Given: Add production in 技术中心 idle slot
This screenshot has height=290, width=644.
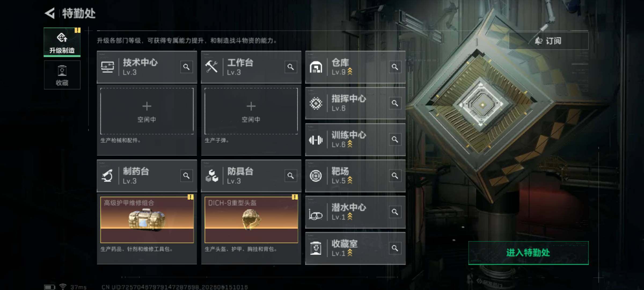Looking at the screenshot, I should coord(147,111).
